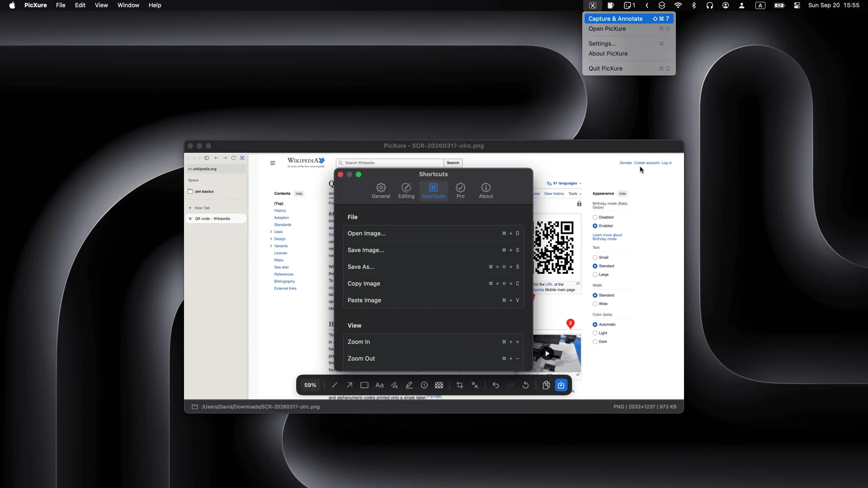Select the Arrow annotation tool
The width and height of the screenshot is (868, 488).
coord(349,385)
